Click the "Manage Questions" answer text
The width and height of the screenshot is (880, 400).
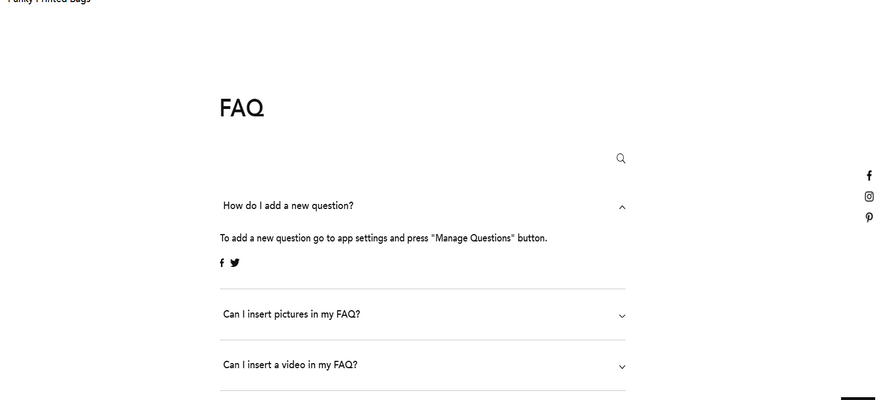pos(473,238)
